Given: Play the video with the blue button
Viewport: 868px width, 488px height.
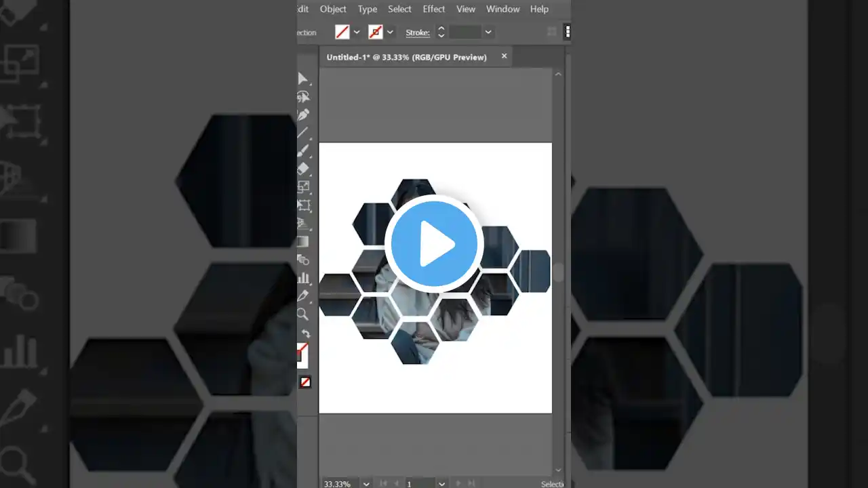Looking at the screenshot, I should point(434,244).
